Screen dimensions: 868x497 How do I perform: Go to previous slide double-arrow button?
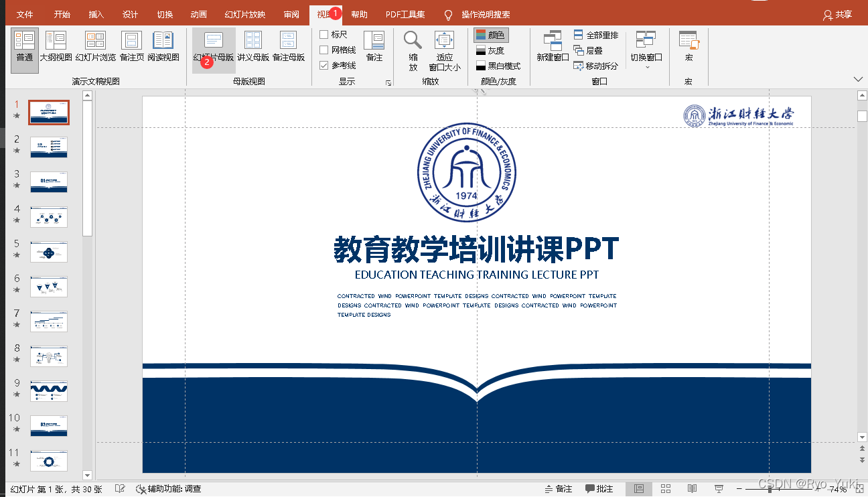[862, 449]
